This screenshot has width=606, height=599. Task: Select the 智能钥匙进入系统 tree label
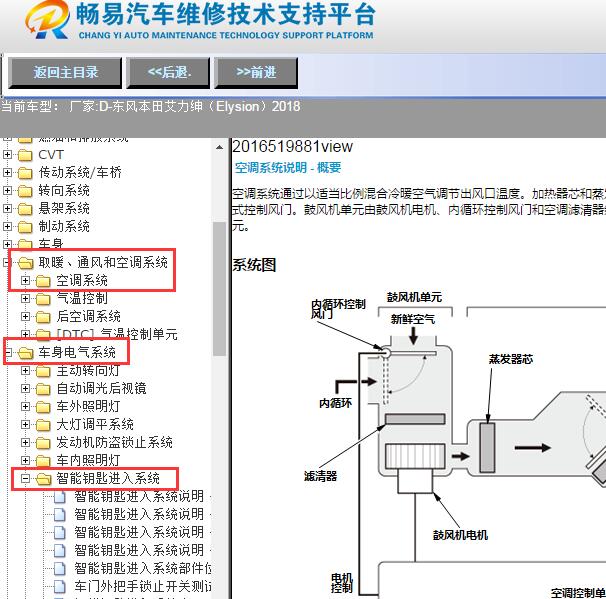point(108,478)
